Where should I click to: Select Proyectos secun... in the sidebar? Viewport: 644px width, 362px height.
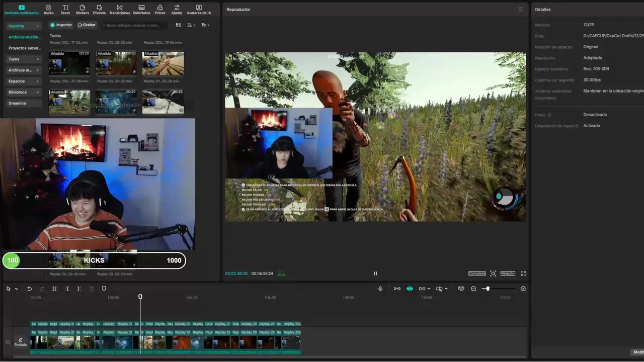pos(24,48)
